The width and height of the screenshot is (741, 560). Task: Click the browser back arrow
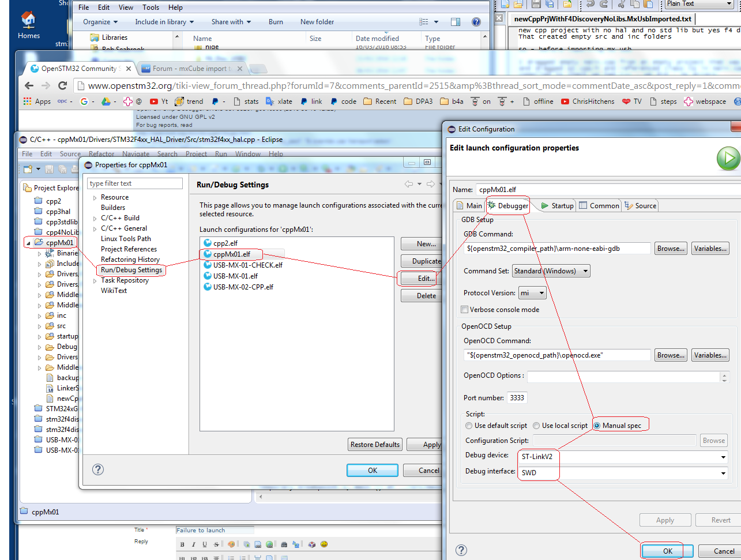click(x=29, y=85)
